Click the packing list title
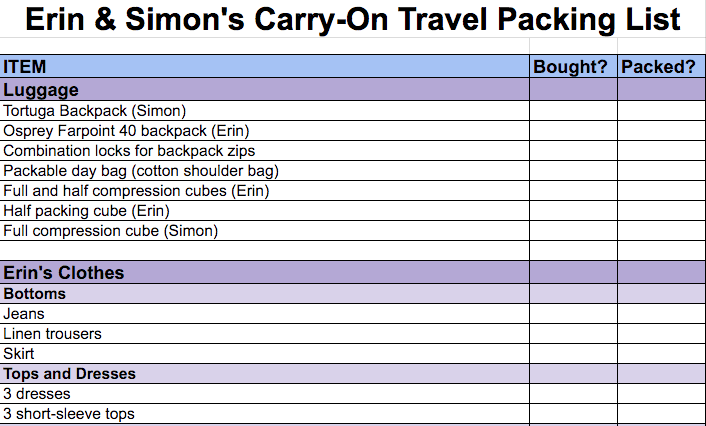The image size is (706, 426). coord(353,19)
